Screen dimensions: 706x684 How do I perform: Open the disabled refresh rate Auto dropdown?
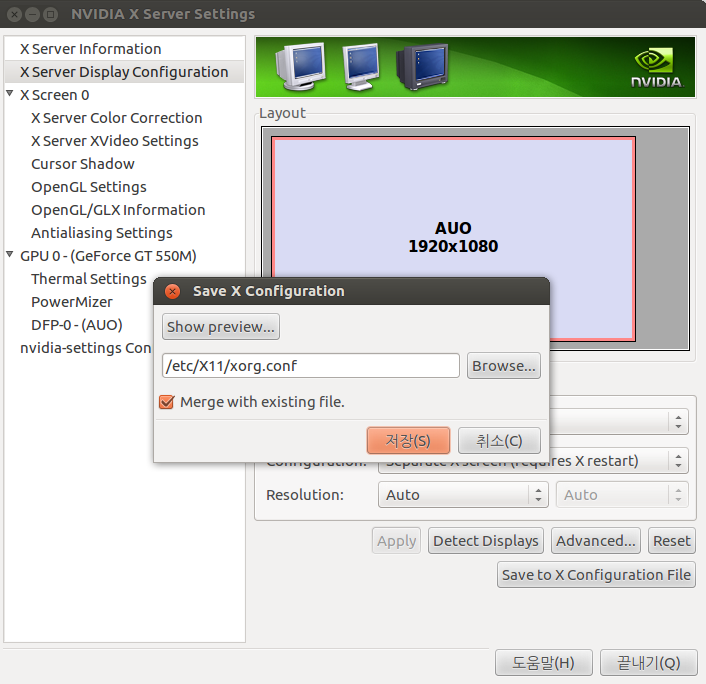tap(622, 495)
